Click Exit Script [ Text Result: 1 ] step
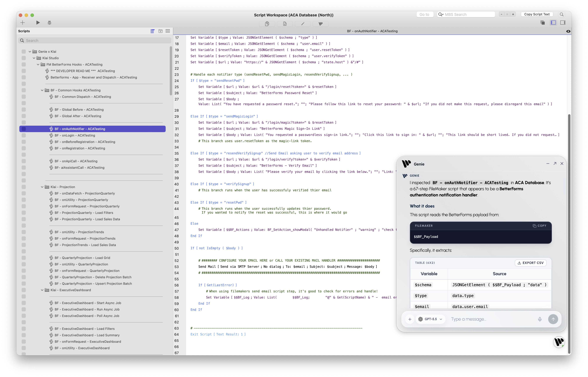Viewport: 588px width, 377px height. pos(218,334)
